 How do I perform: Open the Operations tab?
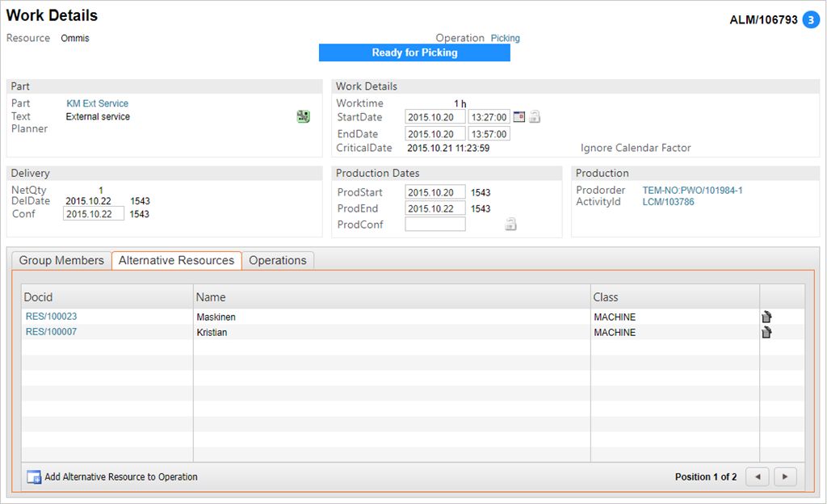[278, 260]
